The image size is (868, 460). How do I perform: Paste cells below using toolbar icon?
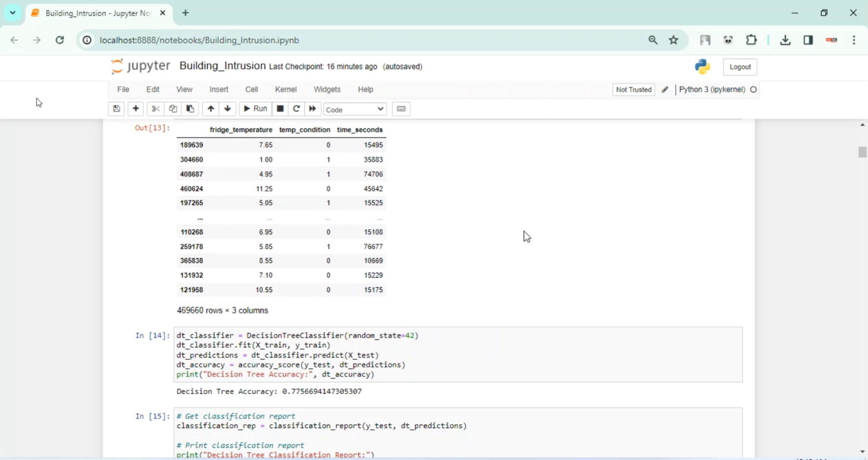tap(190, 109)
